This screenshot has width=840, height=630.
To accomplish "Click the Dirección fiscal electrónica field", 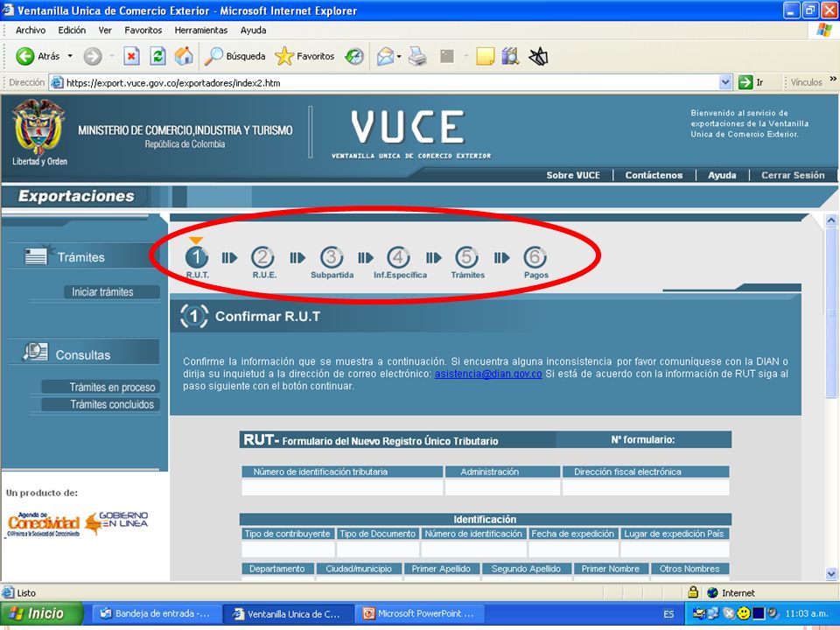I will (x=646, y=487).
